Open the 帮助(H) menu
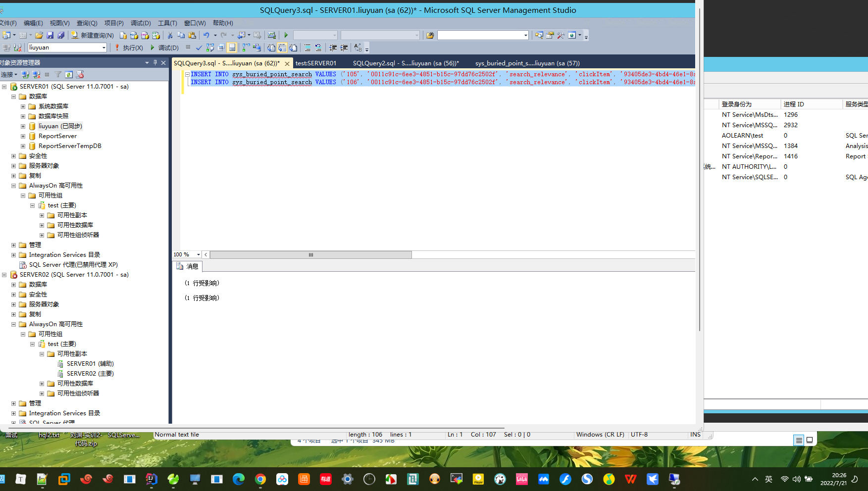Image resolution: width=868 pixels, height=491 pixels. 223,23
